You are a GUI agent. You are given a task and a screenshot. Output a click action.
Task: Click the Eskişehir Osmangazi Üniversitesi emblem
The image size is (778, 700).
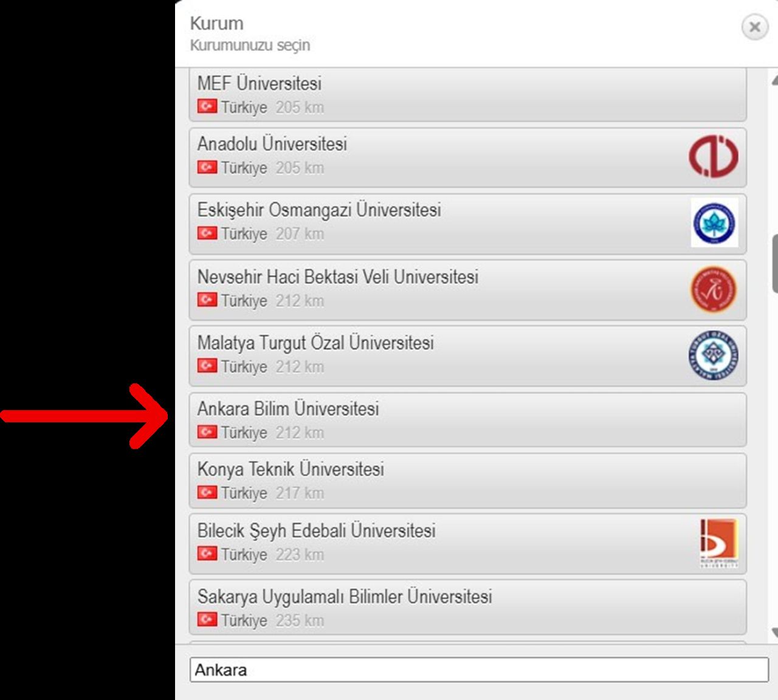[x=714, y=223]
